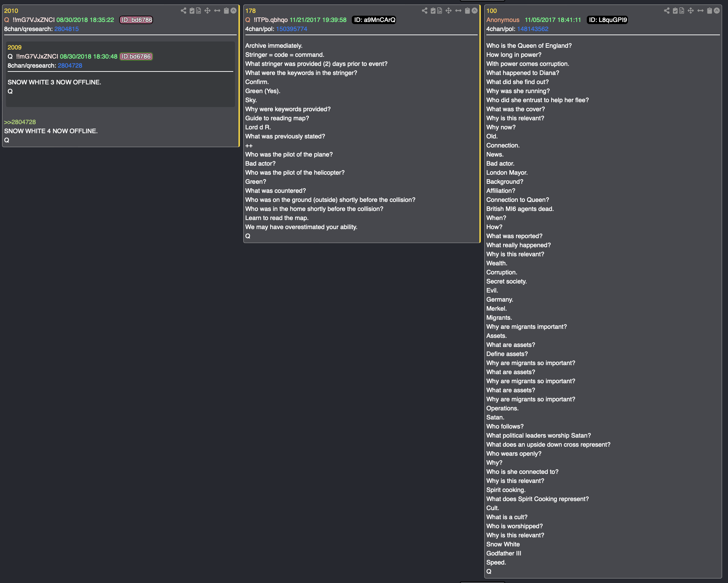Click timestamp 08/30/2018 18:30:48
The image size is (728, 583).
tap(89, 56)
